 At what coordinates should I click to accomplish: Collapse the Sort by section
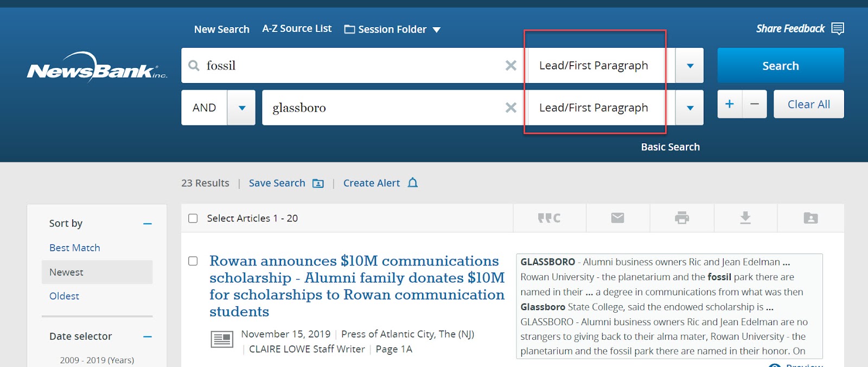click(148, 224)
